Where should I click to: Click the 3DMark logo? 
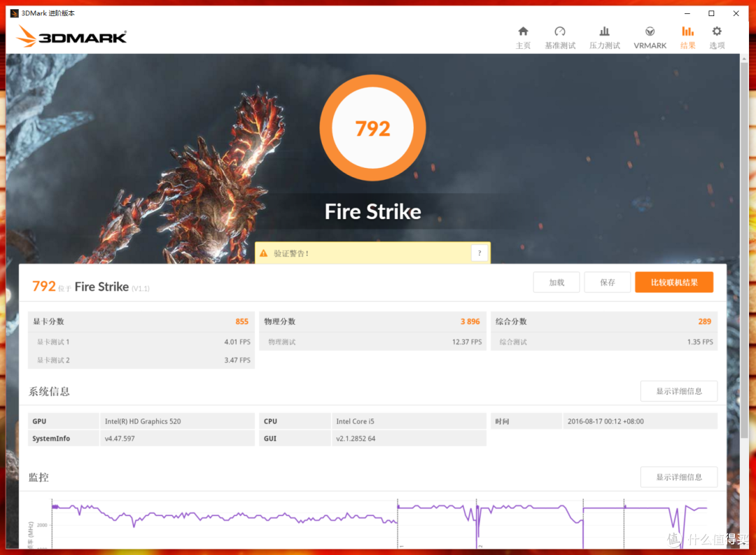72,36
